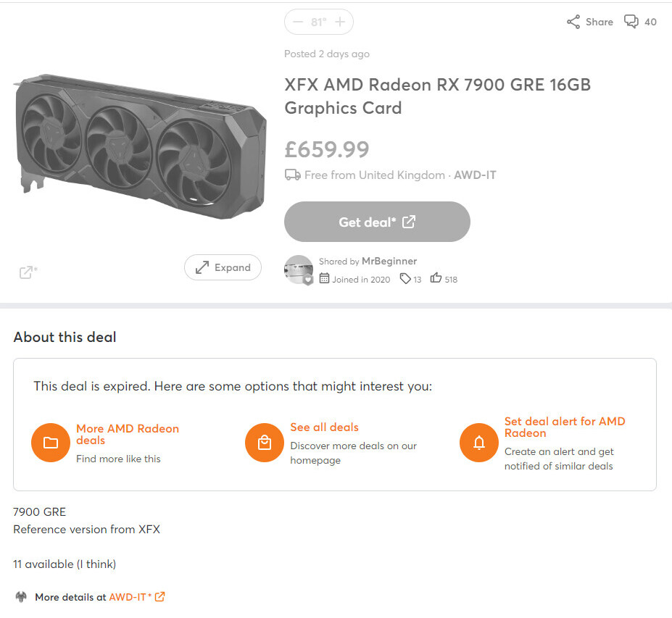Screen dimensions: 672x618
Task: Open More AMD Radeon deals link
Action: [x=128, y=434]
